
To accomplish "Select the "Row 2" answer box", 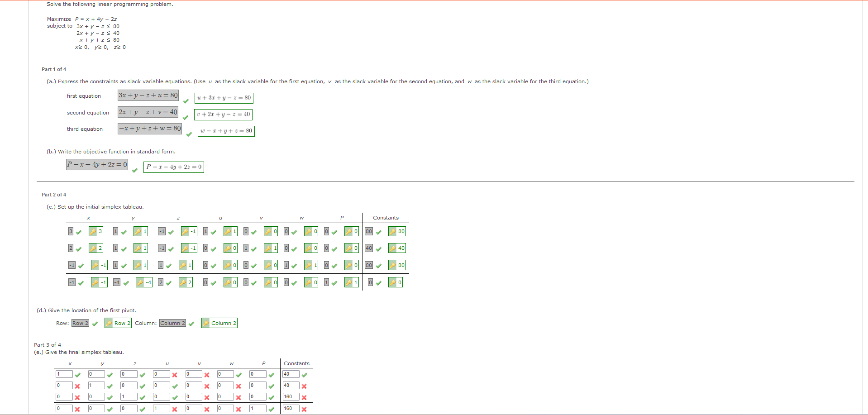I will tap(80, 323).
